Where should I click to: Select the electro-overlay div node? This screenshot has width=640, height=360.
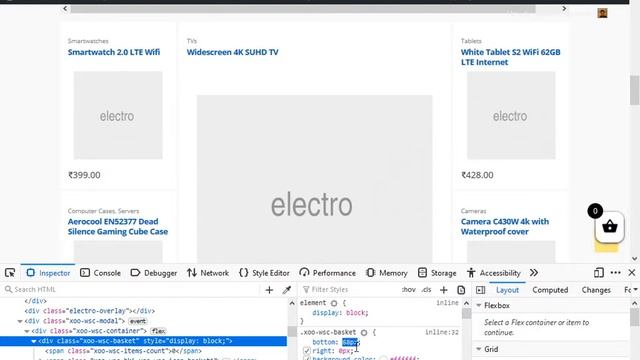(x=90, y=311)
